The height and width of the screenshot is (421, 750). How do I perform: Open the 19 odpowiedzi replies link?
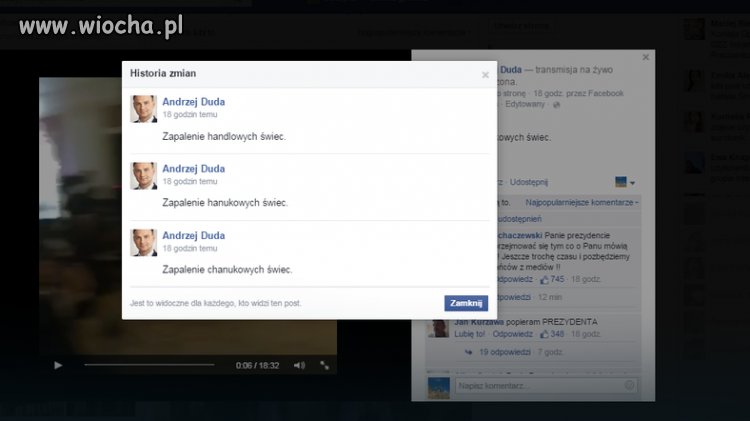[505, 352]
